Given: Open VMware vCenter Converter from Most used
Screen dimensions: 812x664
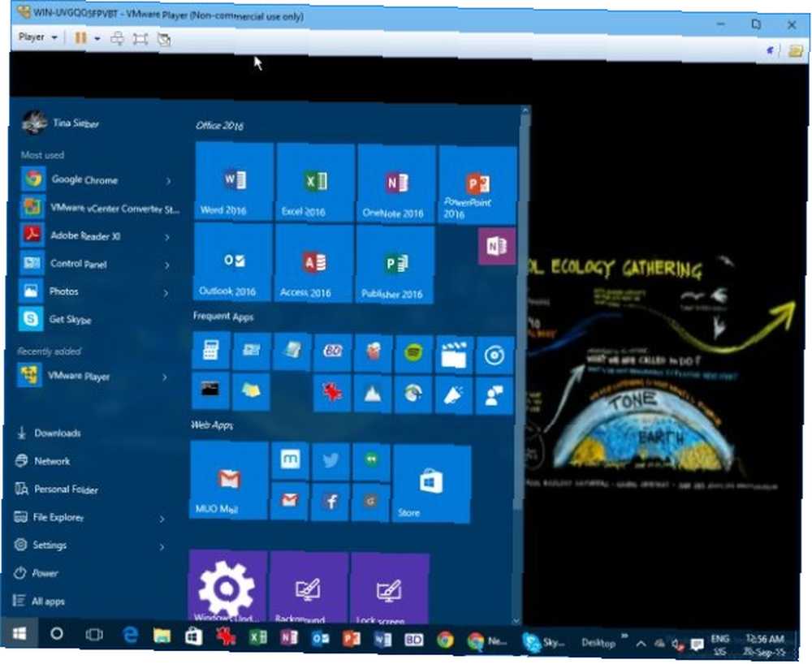Looking at the screenshot, I should click(x=99, y=208).
